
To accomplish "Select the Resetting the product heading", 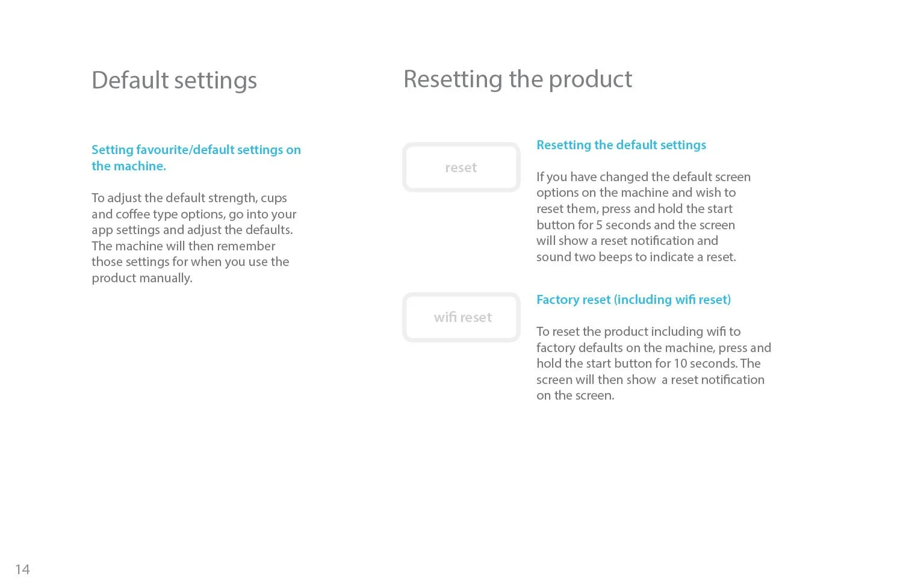I will click(x=518, y=79).
